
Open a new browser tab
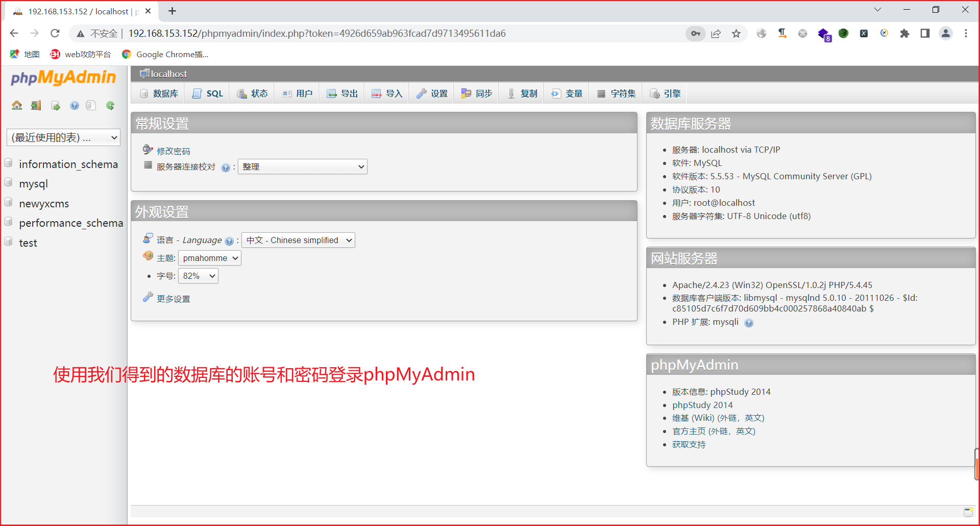coord(173,11)
